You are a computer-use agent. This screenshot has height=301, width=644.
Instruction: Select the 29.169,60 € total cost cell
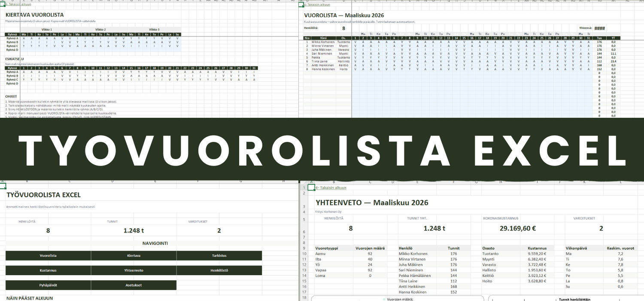(518, 229)
